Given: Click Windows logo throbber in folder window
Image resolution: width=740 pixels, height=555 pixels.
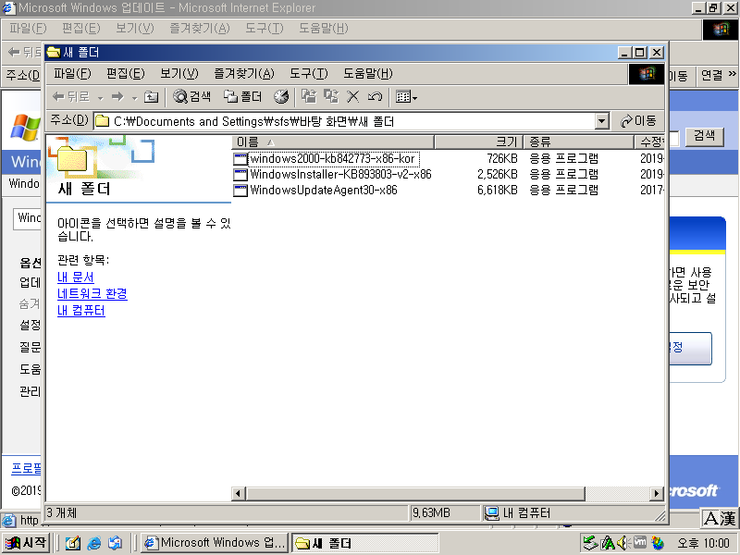Looking at the screenshot, I should point(647,74).
